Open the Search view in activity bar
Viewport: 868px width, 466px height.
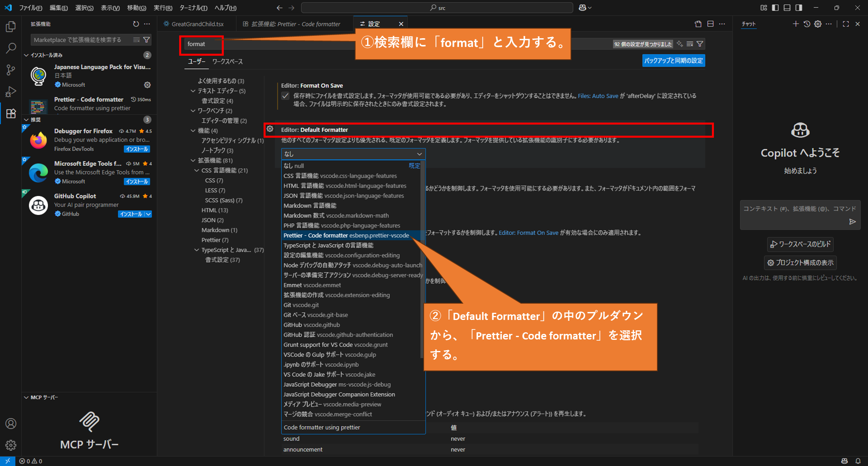[11, 48]
